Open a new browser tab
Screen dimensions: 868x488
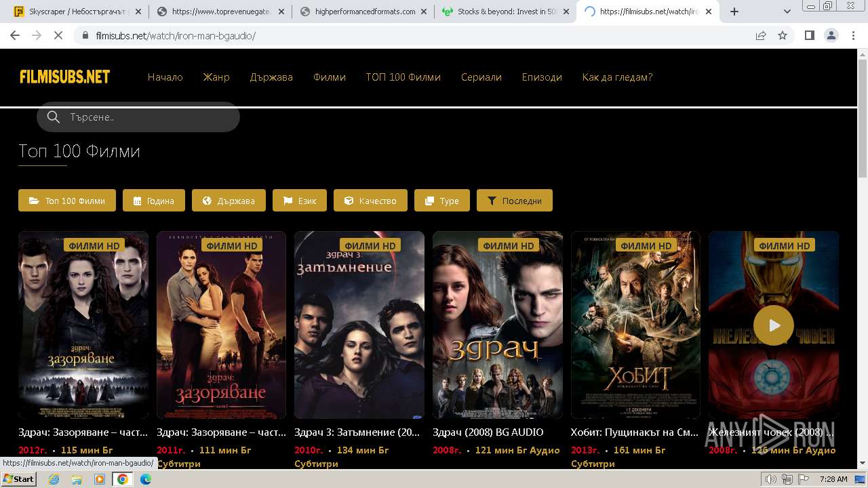point(734,12)
